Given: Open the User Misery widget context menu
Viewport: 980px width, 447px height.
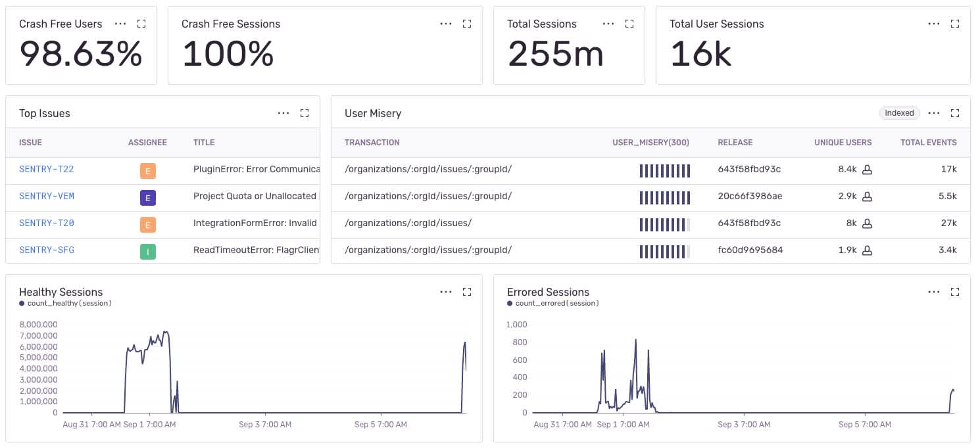Looking at the screenshot, I should (x=934, y=113).
